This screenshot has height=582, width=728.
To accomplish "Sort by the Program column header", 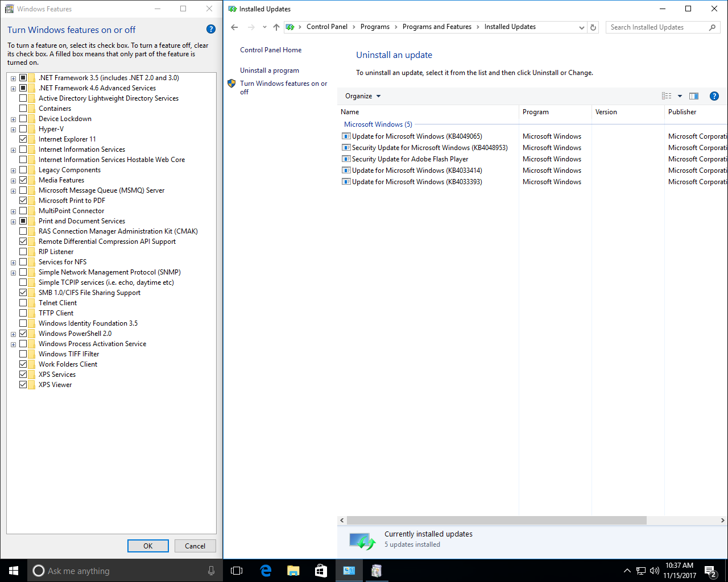I will pos(555,112).
